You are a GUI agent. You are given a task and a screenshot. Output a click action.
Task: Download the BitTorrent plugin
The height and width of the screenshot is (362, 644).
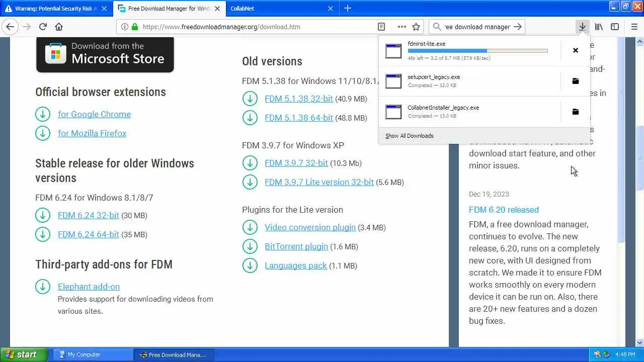tap(296, 246)
